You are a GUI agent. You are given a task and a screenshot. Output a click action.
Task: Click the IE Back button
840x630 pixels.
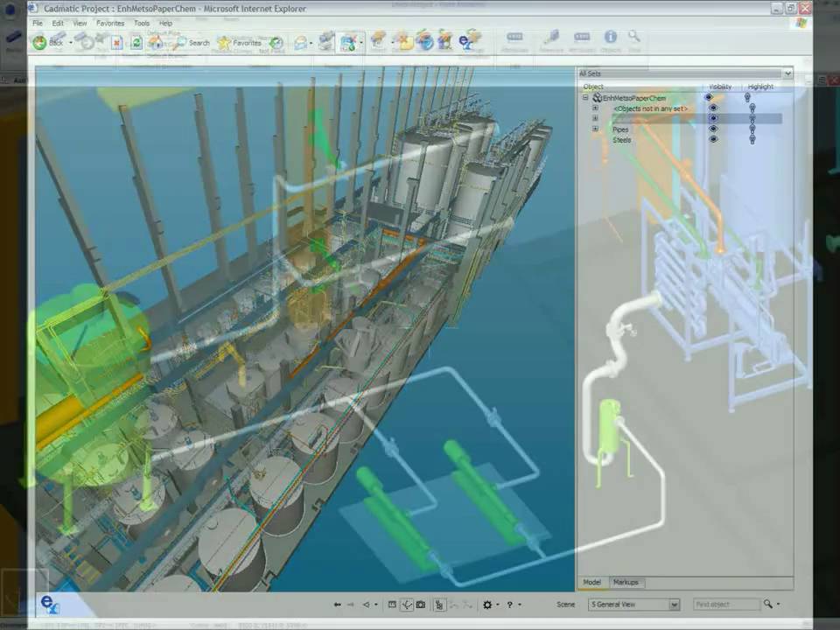point(48,42)
